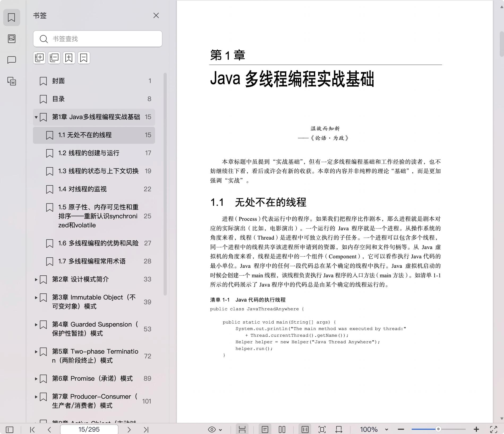Collapse the 第1章 Java多线程编程实战基础 bookmark

tap(36, 117)
